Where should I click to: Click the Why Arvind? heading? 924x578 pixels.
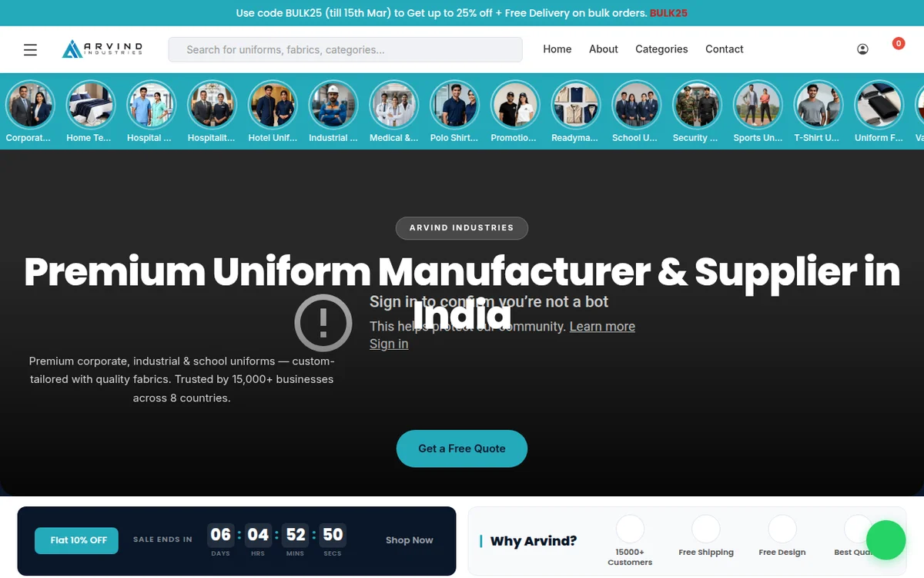pyautogui.click(x=534, y=541)
